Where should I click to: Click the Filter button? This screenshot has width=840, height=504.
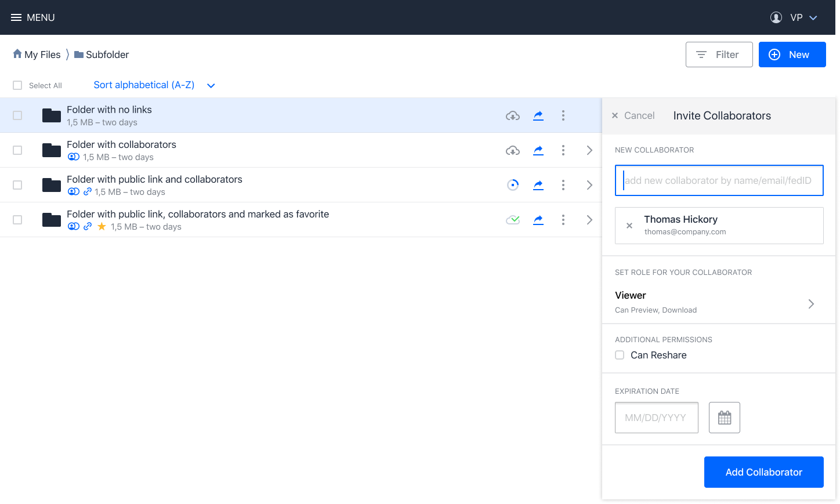click(719, 55)
